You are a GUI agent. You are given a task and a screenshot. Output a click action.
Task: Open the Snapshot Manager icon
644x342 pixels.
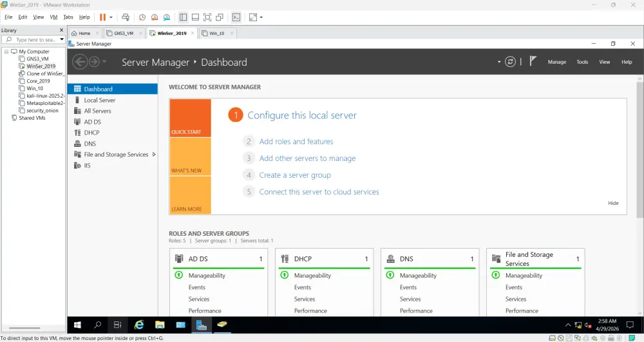coord(167,17)
